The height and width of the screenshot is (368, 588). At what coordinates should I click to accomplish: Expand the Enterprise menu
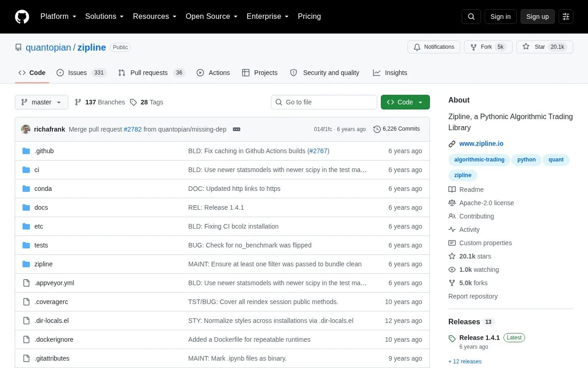(267, 17)
